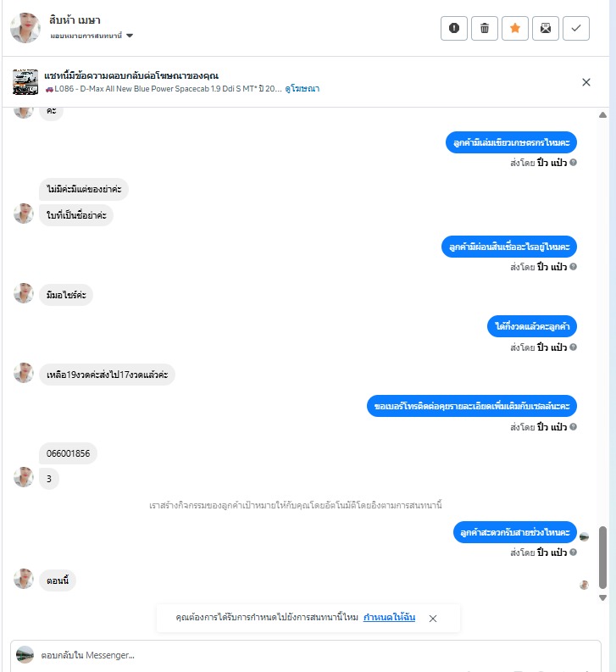
Task: Click 'กำหนดให้ฉัน' assign-to-me link
Action: coord(389,617)
